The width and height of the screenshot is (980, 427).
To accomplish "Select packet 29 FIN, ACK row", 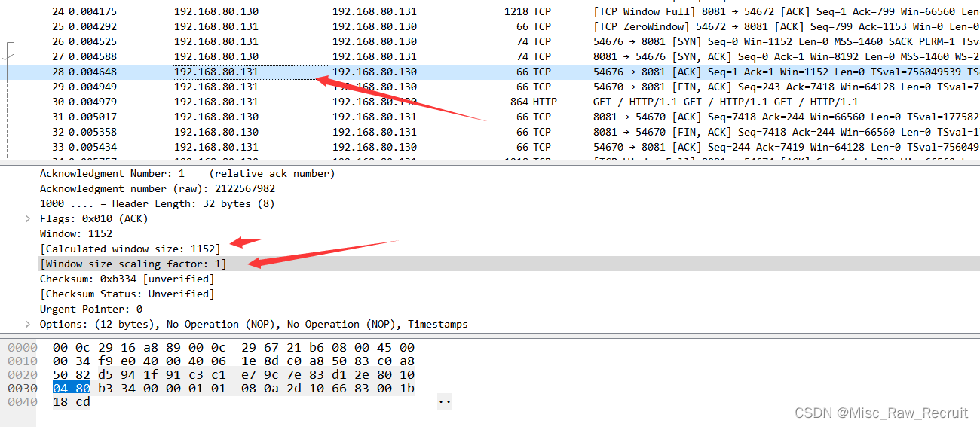I will pyautogui.click(x=490, y=87).
